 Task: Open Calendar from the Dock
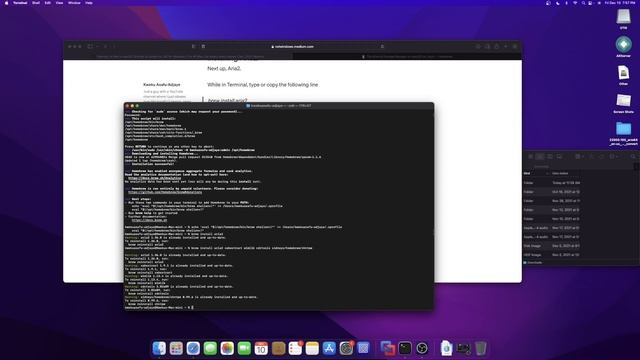[x=261, y=348]
